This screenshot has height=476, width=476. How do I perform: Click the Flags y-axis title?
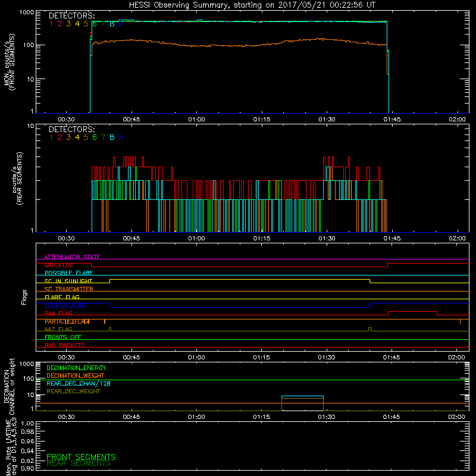[24, 297]
